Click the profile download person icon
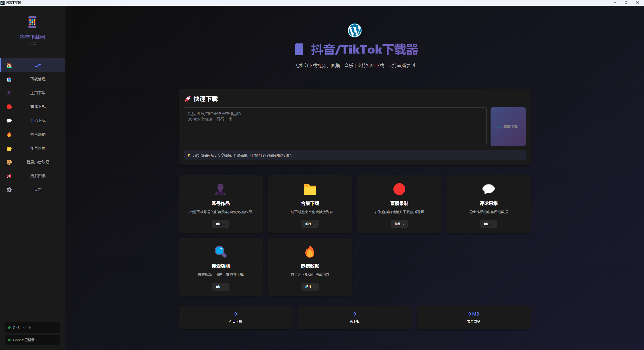 [9, 93]
